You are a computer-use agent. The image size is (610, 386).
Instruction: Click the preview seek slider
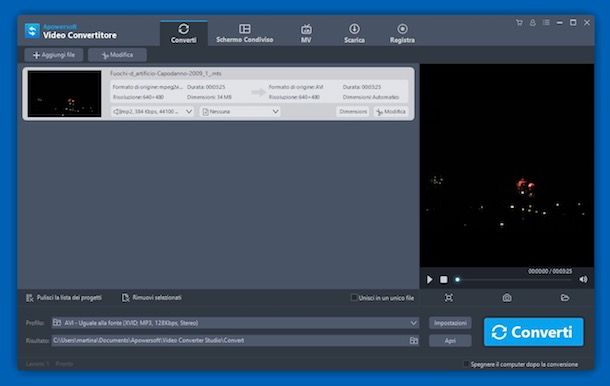click(514, 279)
